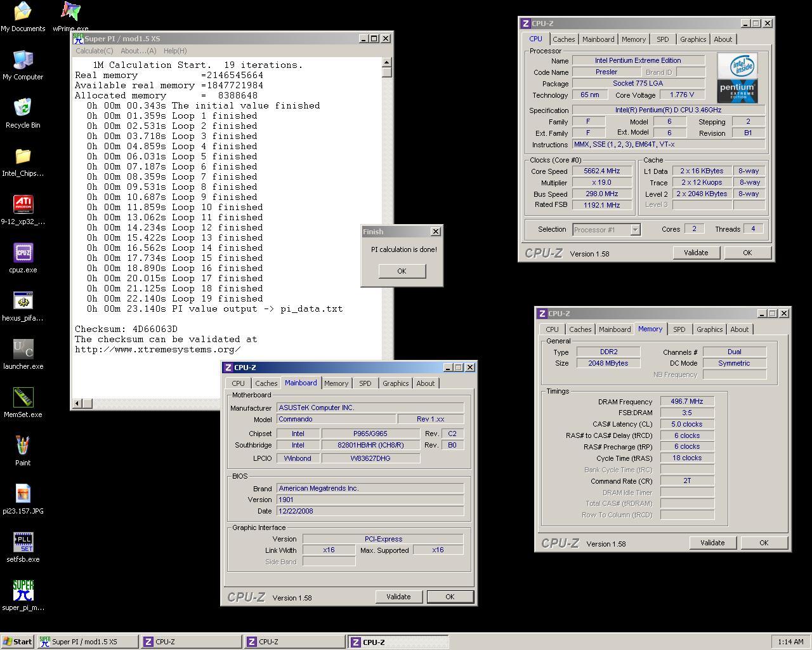Click the Intel Pentium Extreme Edition logo
Screen dimensions: 812x650
click(x=737, y=77)
